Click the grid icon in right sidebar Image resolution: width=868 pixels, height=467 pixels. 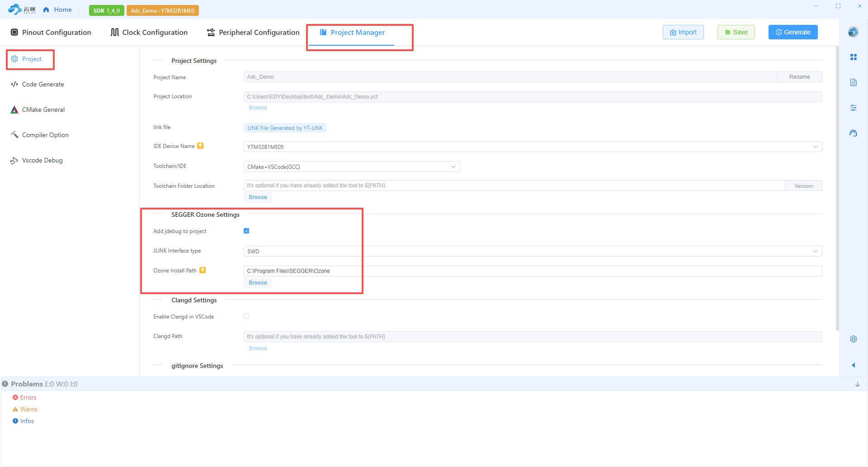[x=853, y=57]
